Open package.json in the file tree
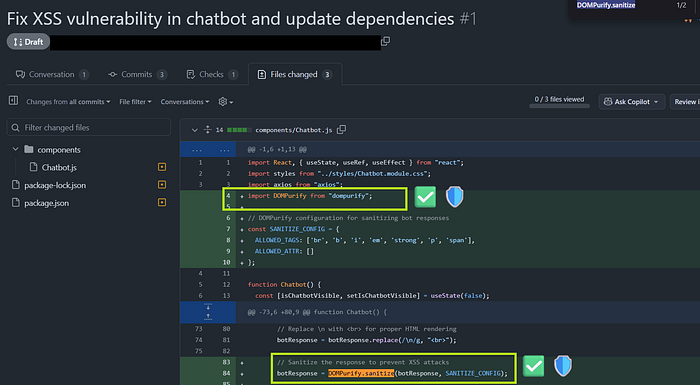 click(46, 203)
